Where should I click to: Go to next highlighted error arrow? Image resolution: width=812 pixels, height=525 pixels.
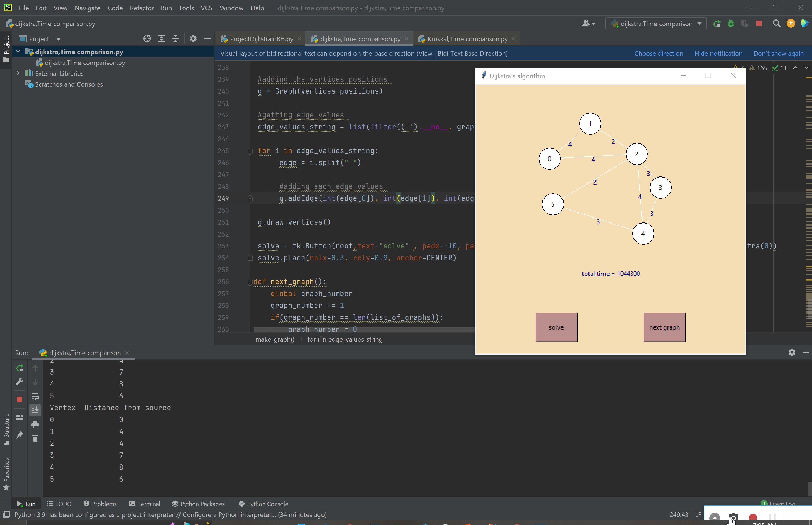[806, 68]
